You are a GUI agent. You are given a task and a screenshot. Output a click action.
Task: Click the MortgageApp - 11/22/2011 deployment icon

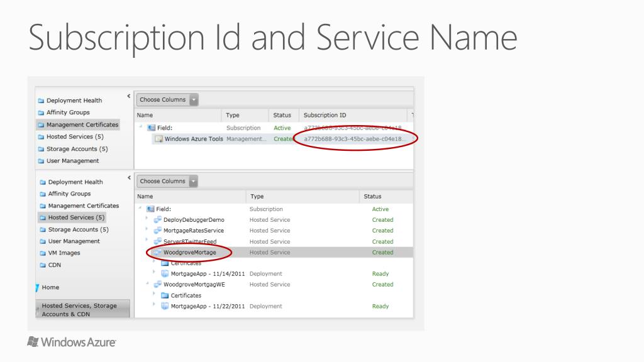(165, 306)
